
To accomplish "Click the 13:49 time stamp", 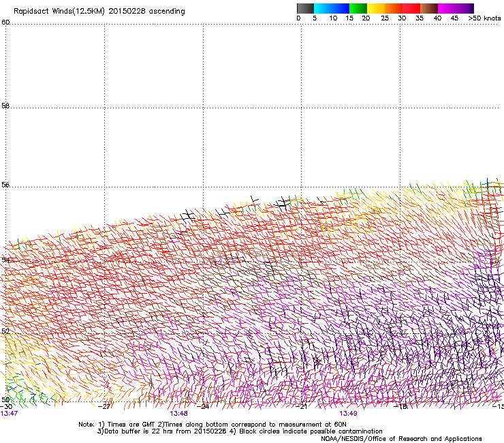I will [x=348, y=414].
